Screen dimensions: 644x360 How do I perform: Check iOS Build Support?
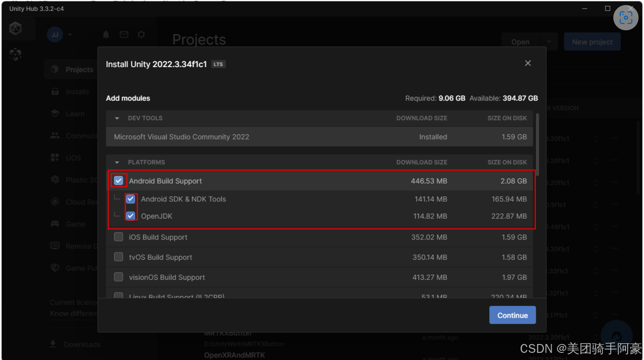118,237
